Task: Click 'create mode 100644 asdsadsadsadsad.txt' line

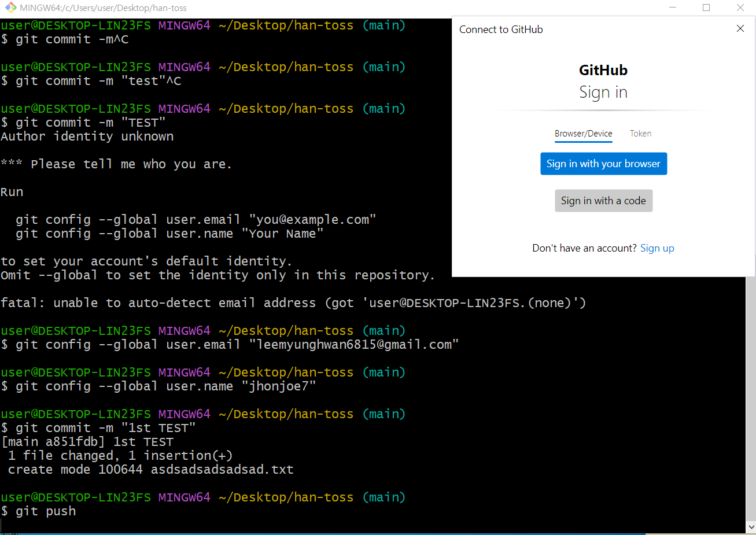Action: point(151,470)
